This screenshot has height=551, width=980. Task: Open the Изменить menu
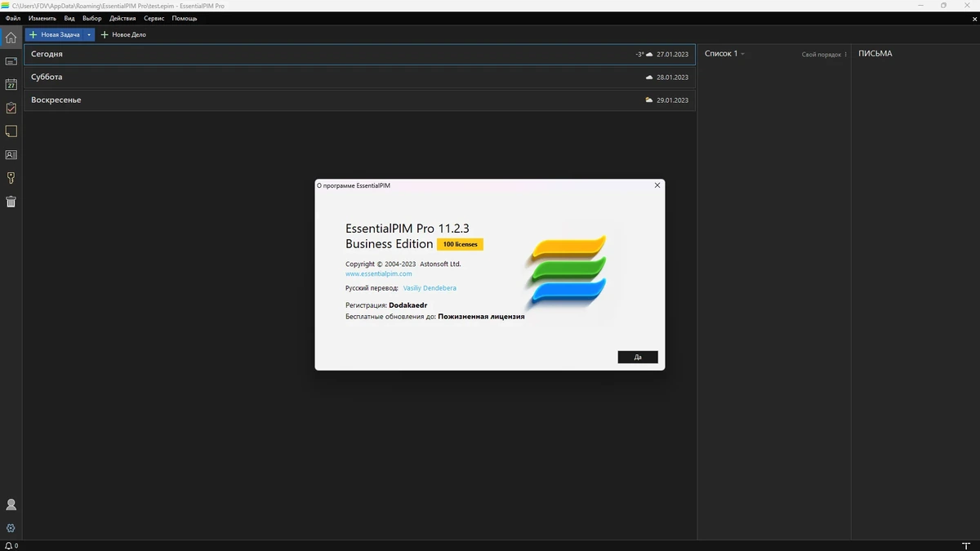[x=42, y=18]
